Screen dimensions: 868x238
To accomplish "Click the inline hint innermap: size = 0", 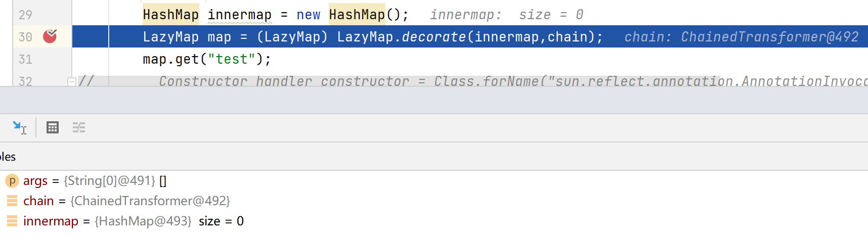I will (506, 15).
